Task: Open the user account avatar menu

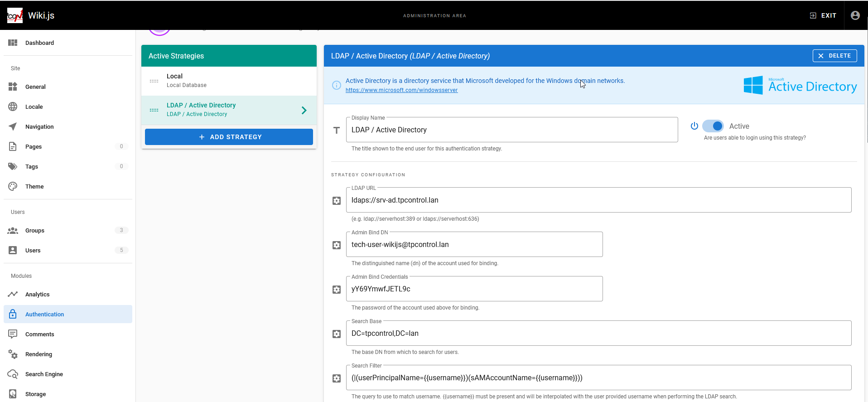Action: coord(855,15)
